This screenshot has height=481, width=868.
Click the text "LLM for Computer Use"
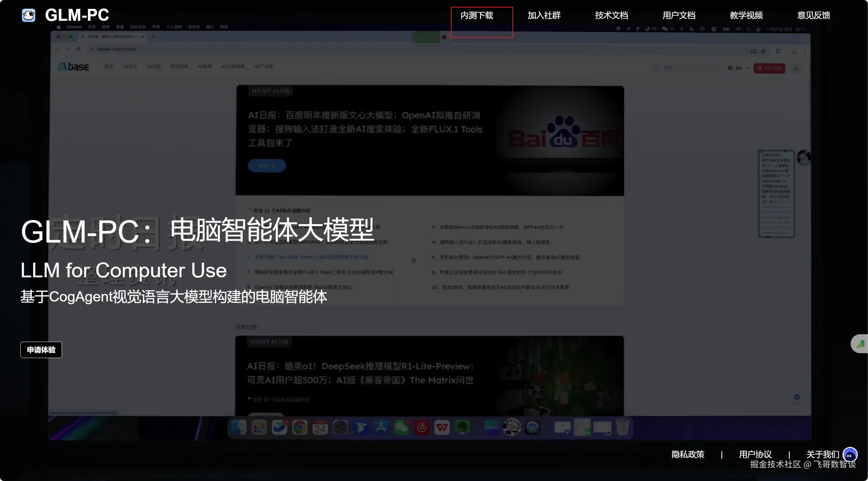click(x=124, y=270)
